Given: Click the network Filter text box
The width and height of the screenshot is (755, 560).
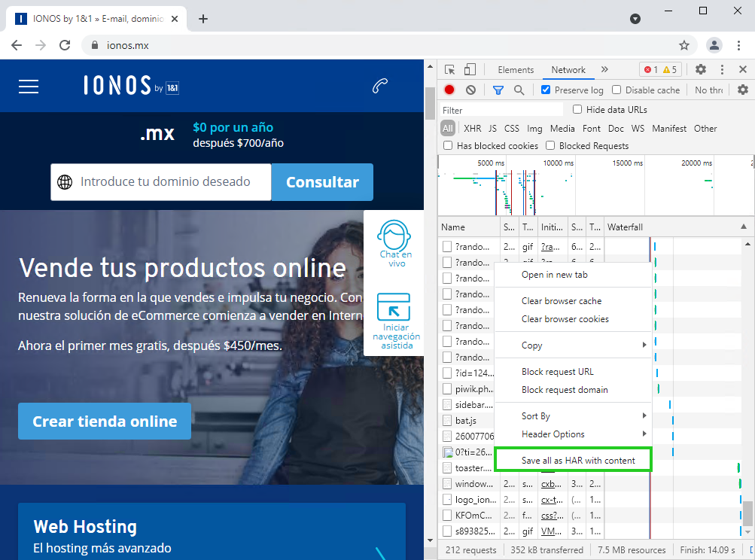Looking at the screenshot, I should pyautogui.click(x=501, y=110).
